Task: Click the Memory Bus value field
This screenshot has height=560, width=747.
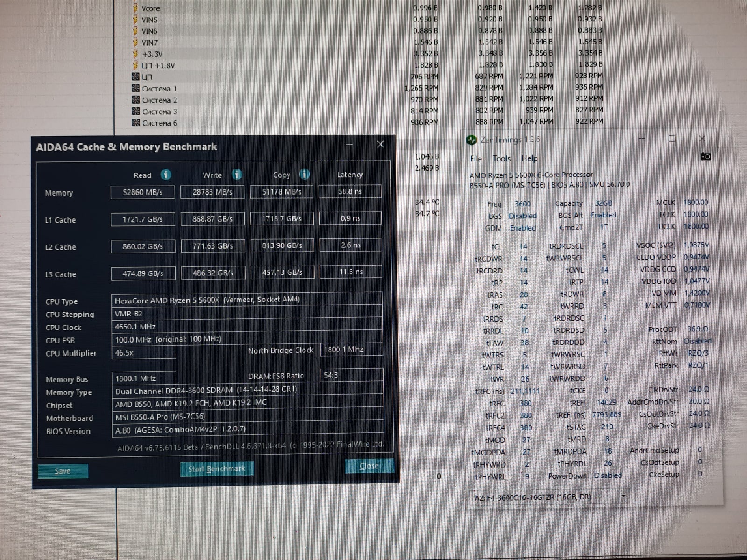Action: tap(144, 378)
